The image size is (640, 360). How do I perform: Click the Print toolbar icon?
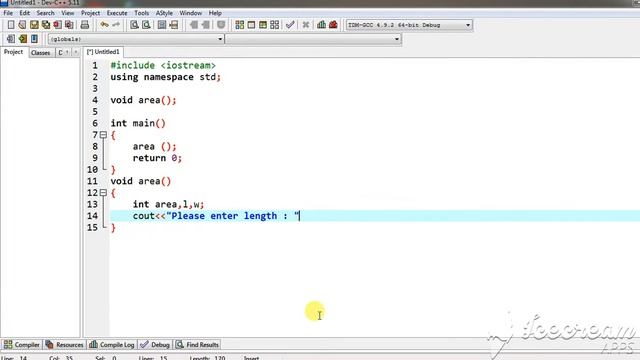85,25
